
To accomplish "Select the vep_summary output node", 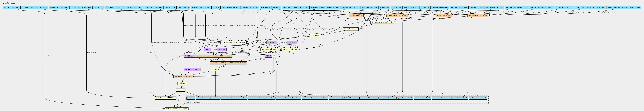I will tap(335, 98).
